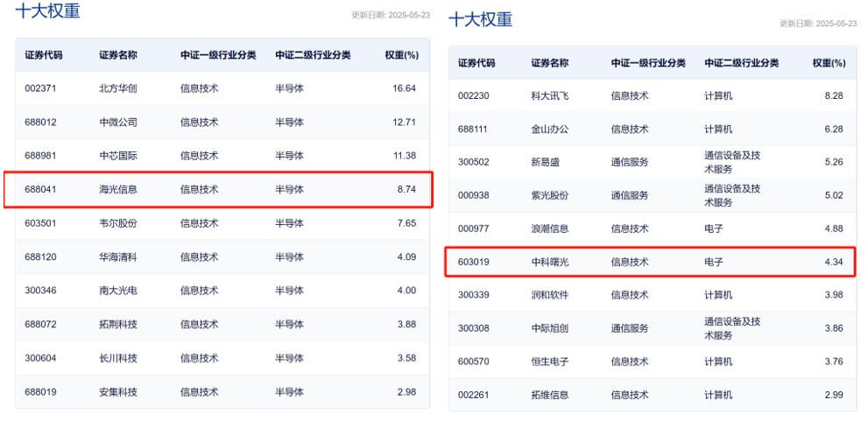Click the weight value 7.65
Screen dimensions: 868x421
407,223
